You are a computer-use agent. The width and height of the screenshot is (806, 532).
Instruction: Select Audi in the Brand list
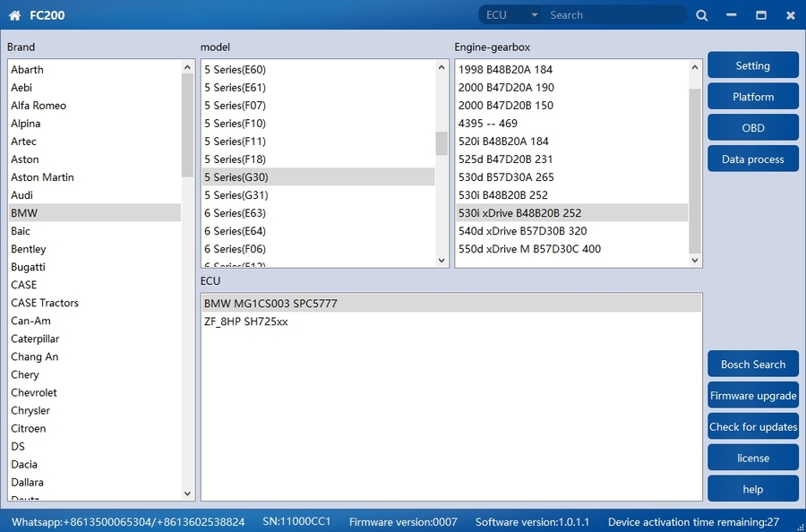pyautogui.click(x=22, y=195)
